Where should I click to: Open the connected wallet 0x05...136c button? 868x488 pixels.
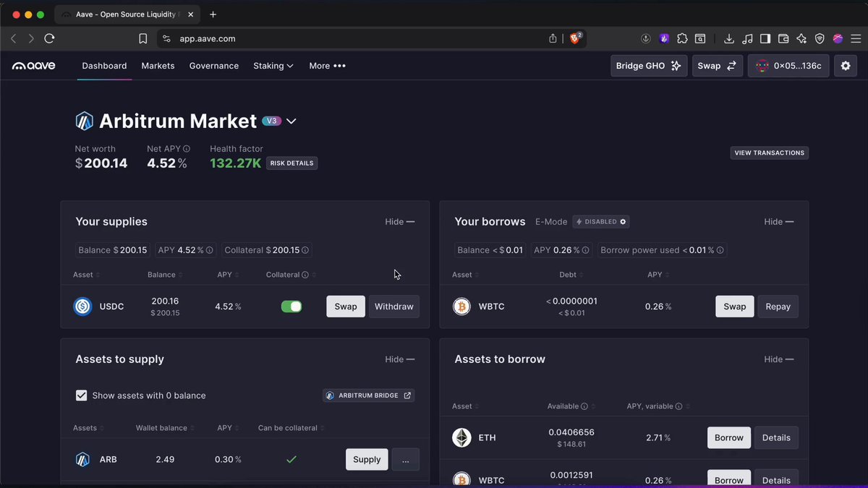(x=788, y=66)
